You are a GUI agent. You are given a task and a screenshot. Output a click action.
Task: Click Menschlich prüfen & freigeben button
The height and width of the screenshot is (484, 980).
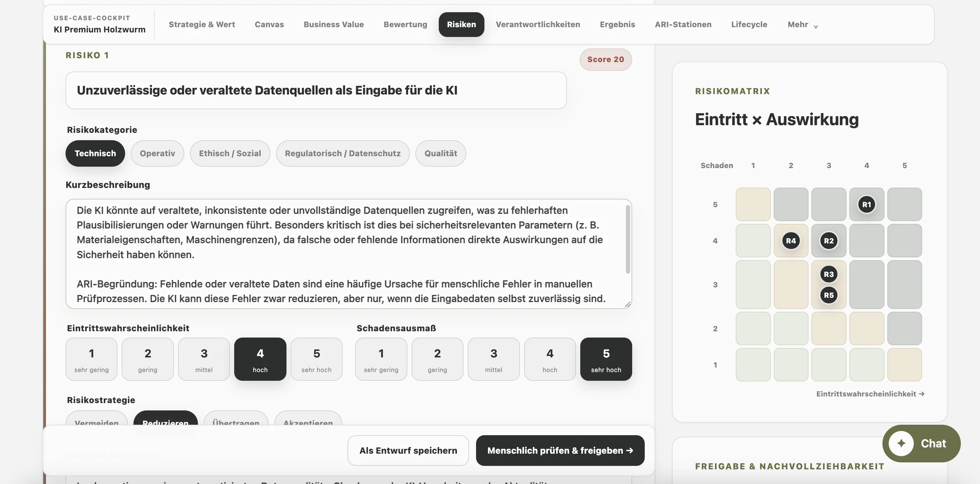[x=560, y=451]
